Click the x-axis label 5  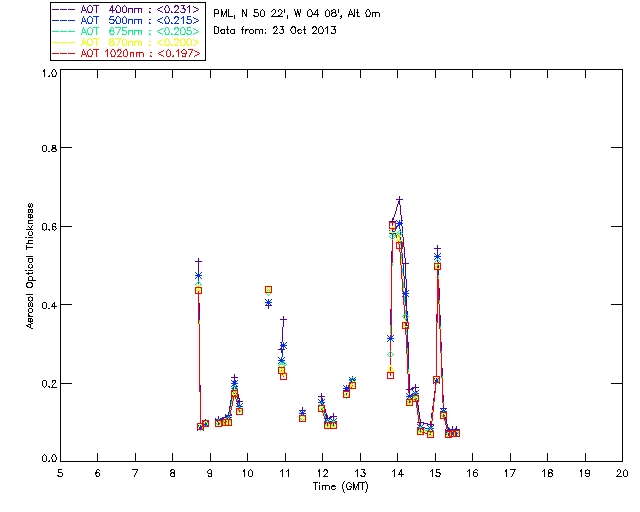click(60, 473)
